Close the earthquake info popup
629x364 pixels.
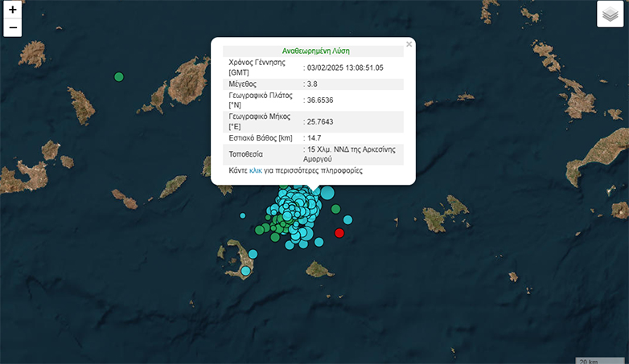point(409,44)
